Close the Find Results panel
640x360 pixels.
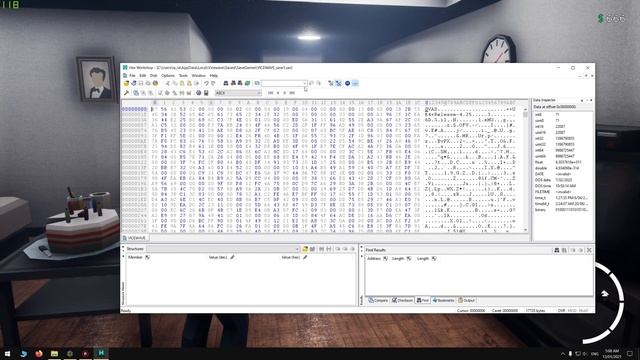tap(589, 250)
